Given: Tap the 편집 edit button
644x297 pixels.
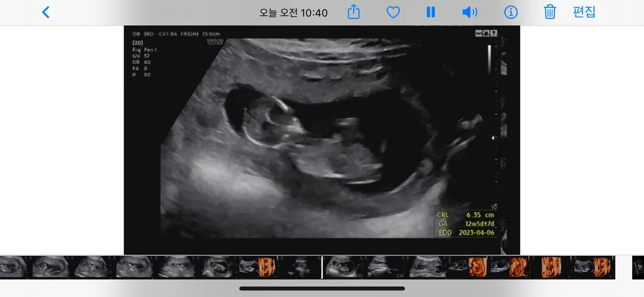Looking at the screenshot, I should [x=584, y=12].
